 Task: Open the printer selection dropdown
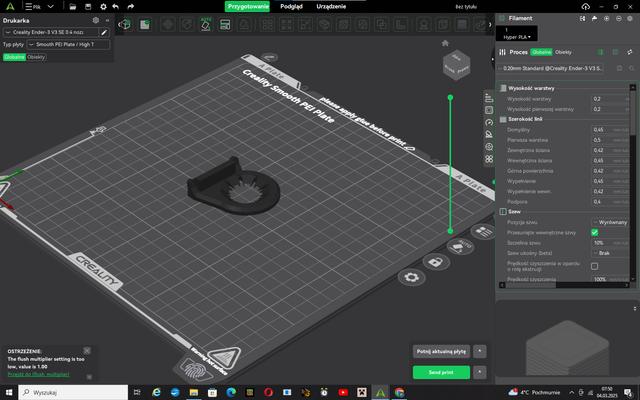tap(51, 32)
